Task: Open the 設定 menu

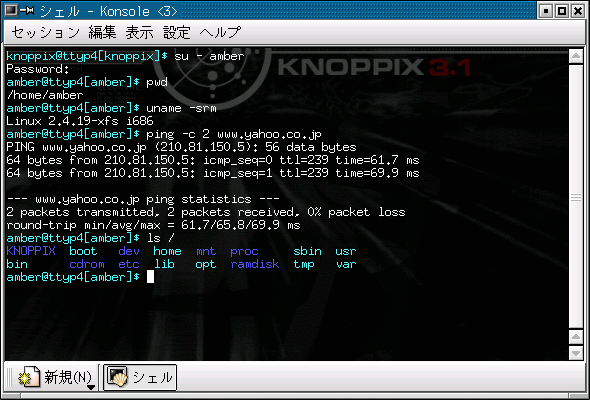Action: coord(177,32)
